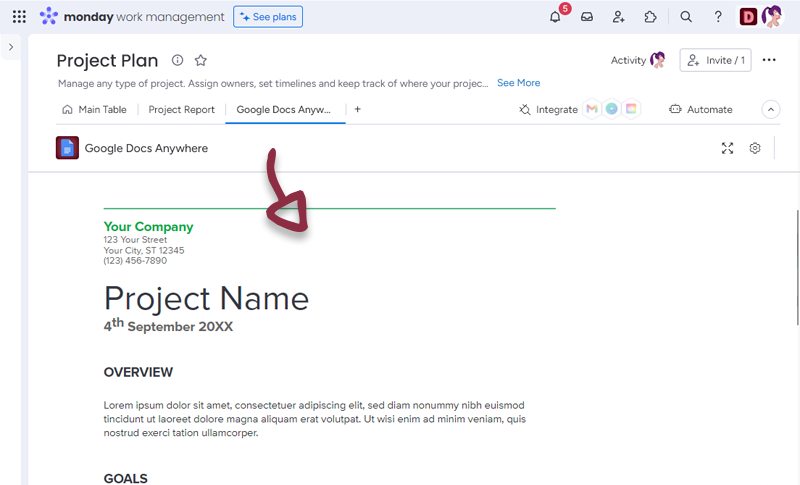Open the board three-dot options menu
Screen dimensions: 800x485
coord(769,60)
